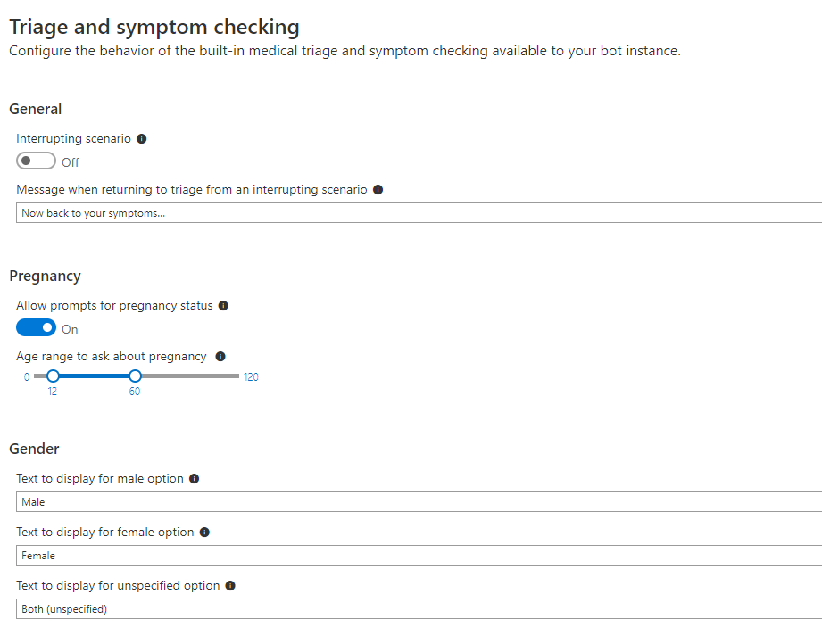Viewport: 822px width, 644px height.
Task: Click info icon for female option text
Action: [204, 533]
